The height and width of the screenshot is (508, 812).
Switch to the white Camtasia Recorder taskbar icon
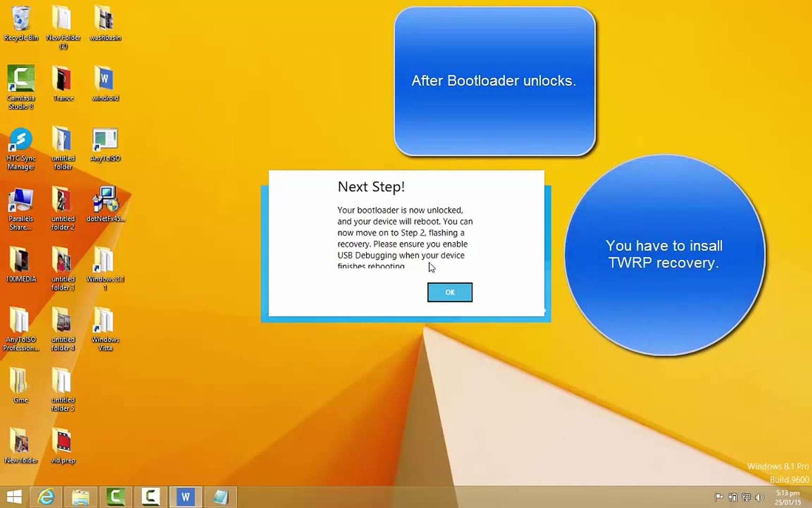[150, 497]
